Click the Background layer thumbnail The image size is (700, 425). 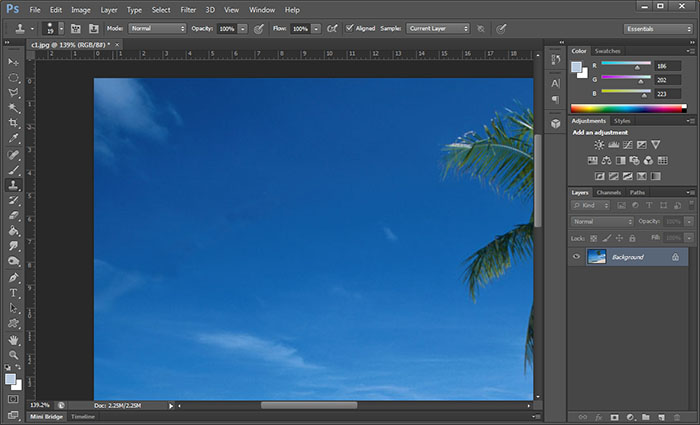coord(597,257)
